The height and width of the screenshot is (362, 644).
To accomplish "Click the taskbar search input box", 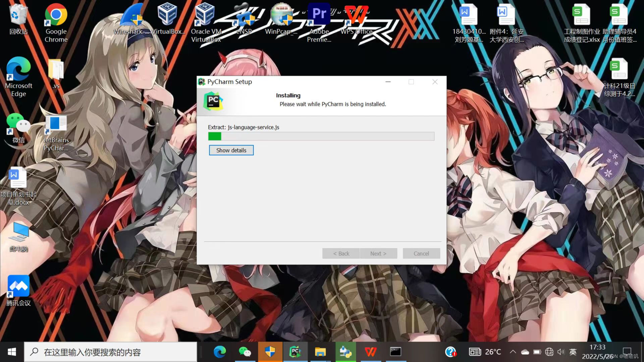I will pyautogui.click(x=111, y=352).
